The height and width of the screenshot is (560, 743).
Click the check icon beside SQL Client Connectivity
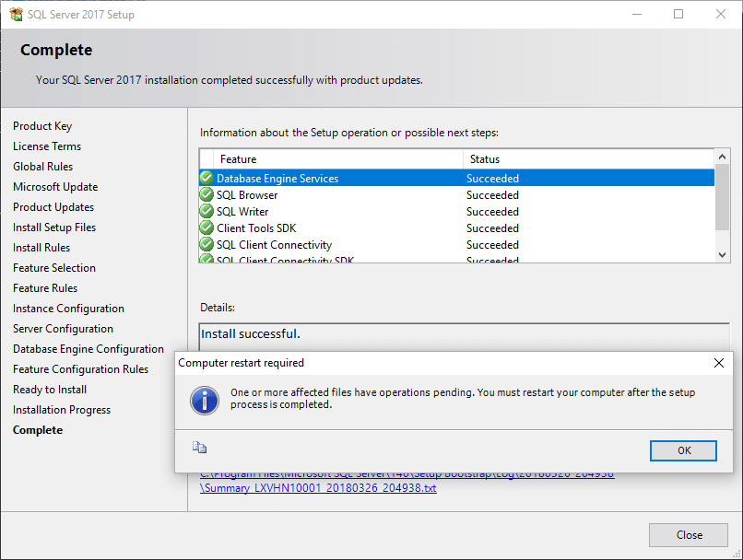click(206, 244)
